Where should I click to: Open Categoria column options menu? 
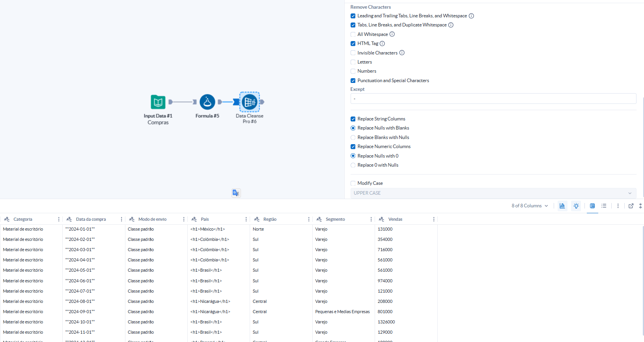(59, 219)
